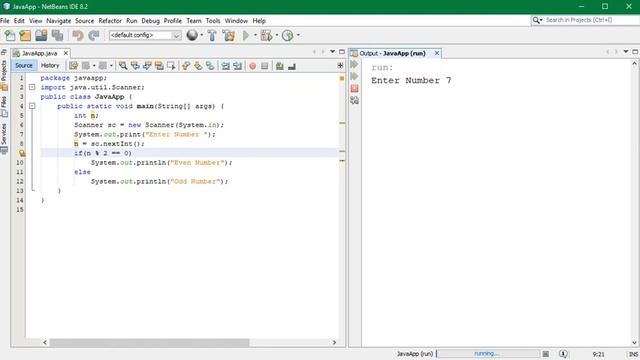Click the Save All toolbar icon

click(58, 36)
